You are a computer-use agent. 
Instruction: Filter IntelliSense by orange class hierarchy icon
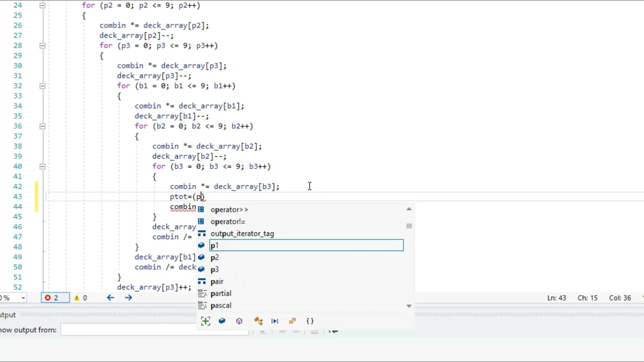258,321
